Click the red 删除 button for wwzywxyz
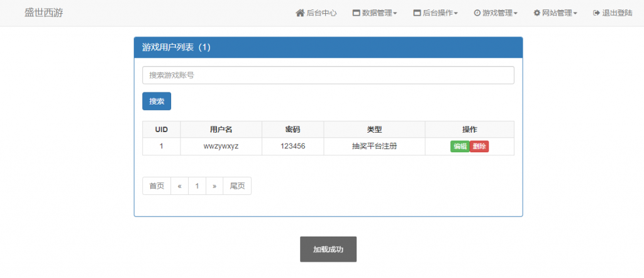The height and width of the screenshot is (278, 644). 479,147
